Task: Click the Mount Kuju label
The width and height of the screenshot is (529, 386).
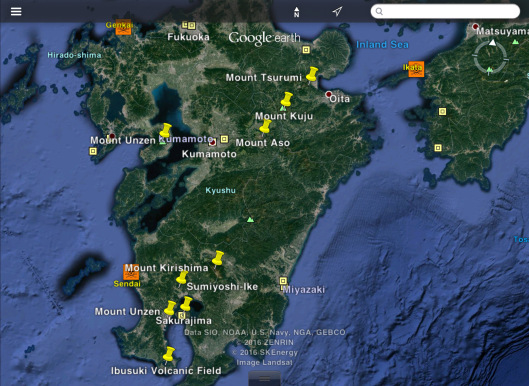Action: [x=284, y=116]
